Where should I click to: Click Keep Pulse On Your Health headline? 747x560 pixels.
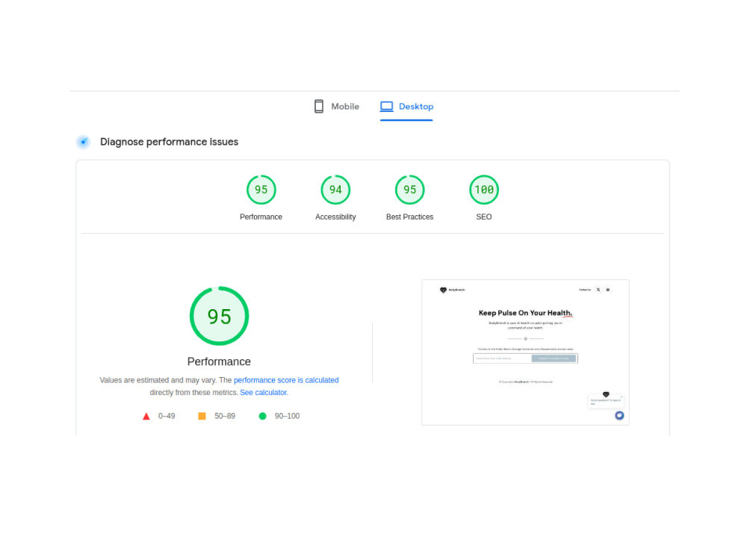(x=525, y=313)
